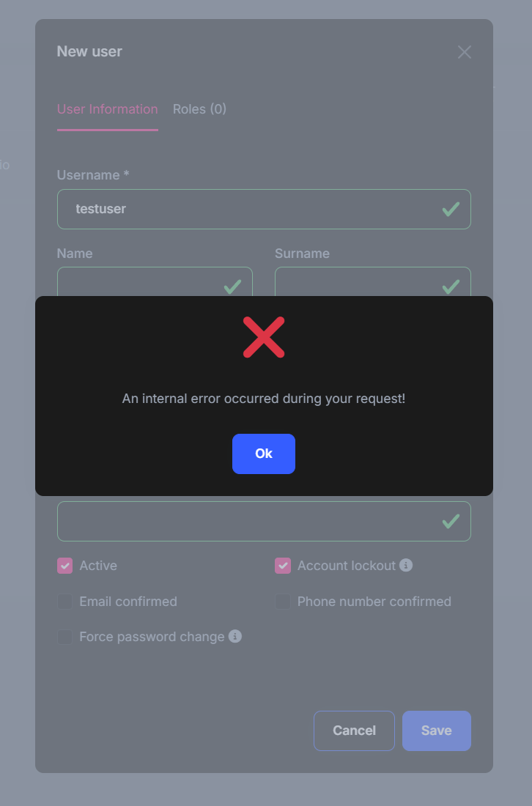532x806 pixels.
Task: Click the Surname field green checkmark
Action: pyautogui.click(x=451, y=286)
